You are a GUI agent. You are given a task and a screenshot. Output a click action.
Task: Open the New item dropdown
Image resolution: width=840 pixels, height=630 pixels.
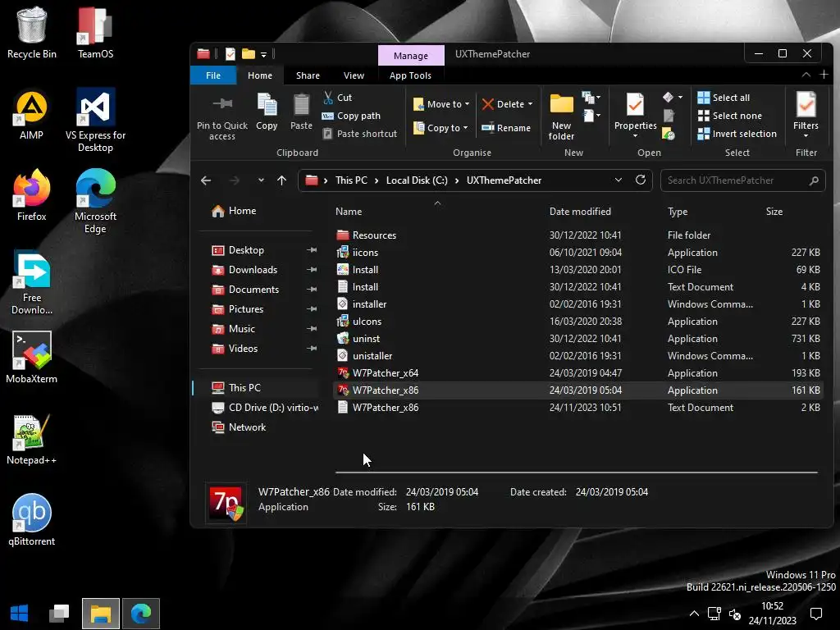click(591, 98)
